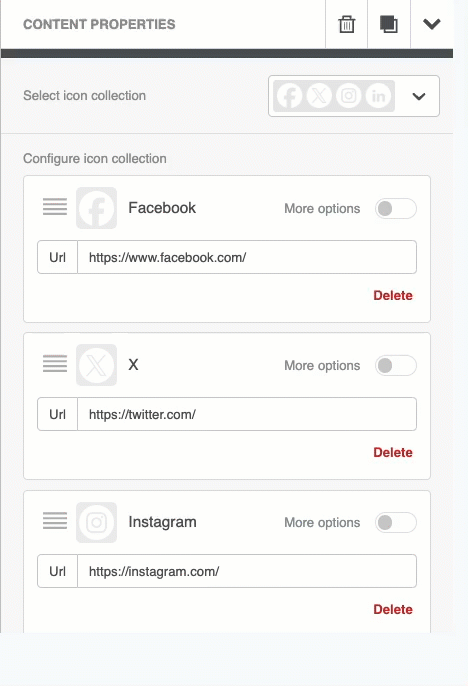
Task: Grab the Instagram row drag handle
Action: [x=55, y=521]
